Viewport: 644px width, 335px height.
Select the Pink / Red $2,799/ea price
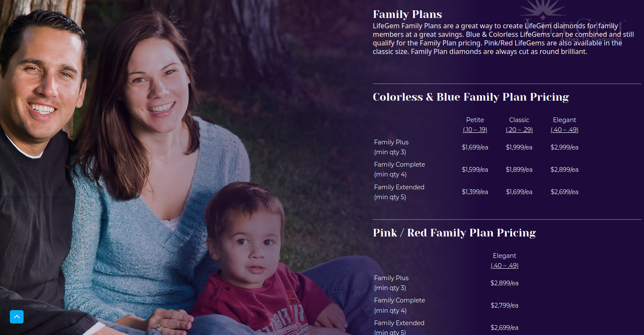(x=504, y=305)
